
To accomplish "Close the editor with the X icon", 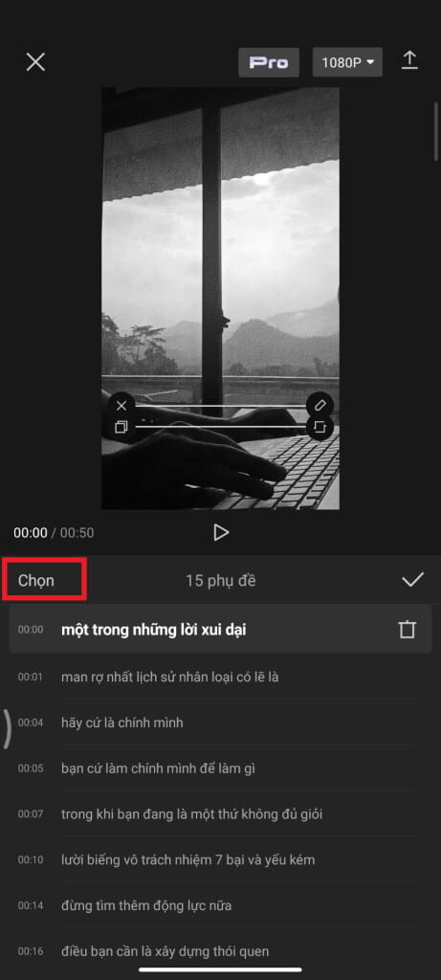I will [x=35, y=62].
